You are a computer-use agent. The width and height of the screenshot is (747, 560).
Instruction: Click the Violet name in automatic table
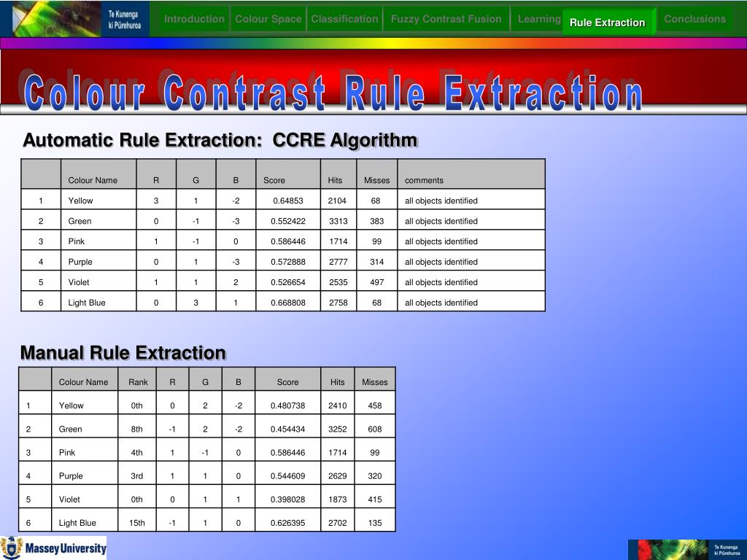98,282
